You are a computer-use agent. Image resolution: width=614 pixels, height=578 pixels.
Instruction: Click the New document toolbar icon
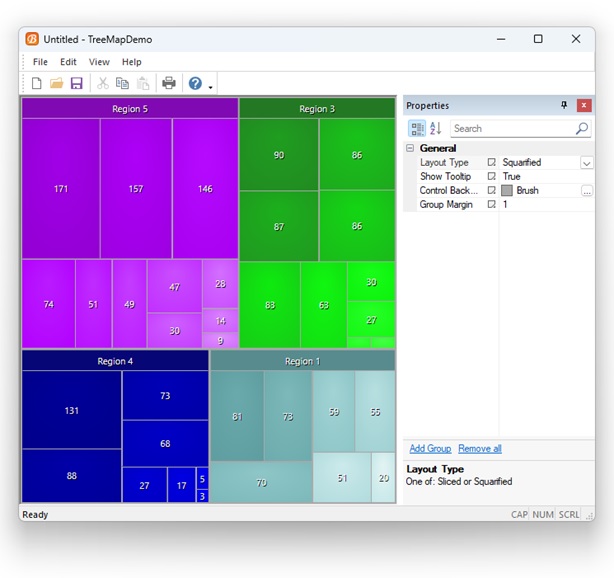(36, 83)
